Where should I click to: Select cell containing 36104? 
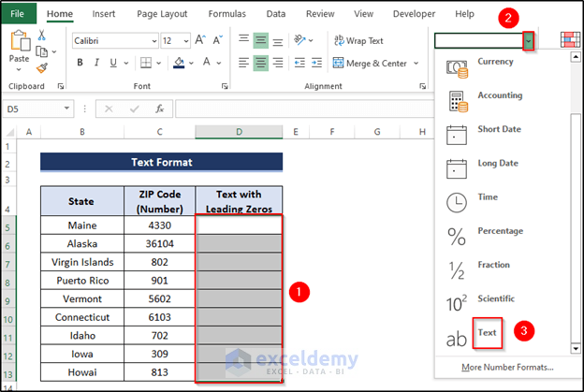click(x=159, y=244)
